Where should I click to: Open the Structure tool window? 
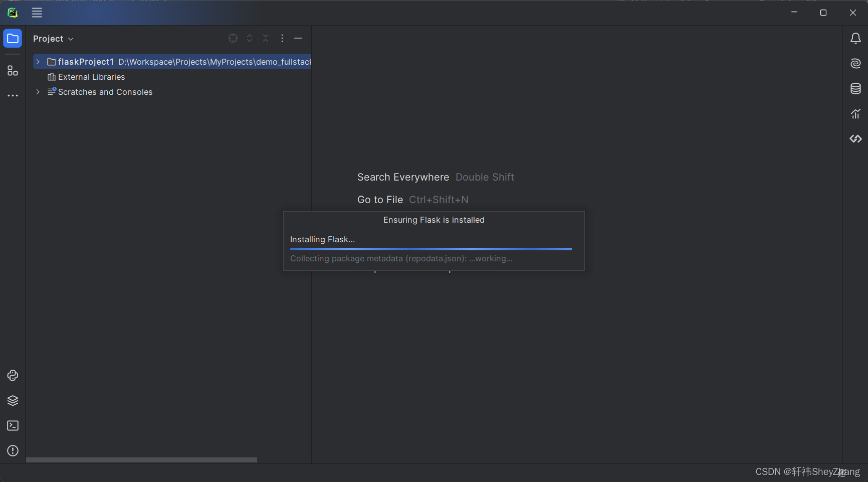point(13,71)
